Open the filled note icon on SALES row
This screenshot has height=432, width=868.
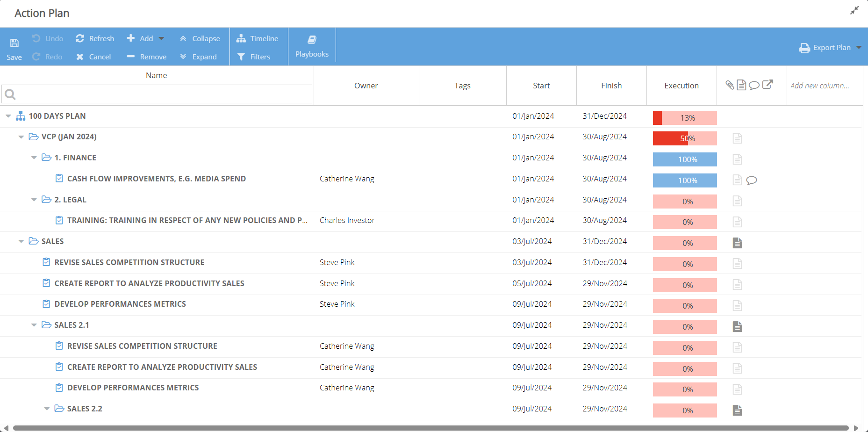(737, 243)
